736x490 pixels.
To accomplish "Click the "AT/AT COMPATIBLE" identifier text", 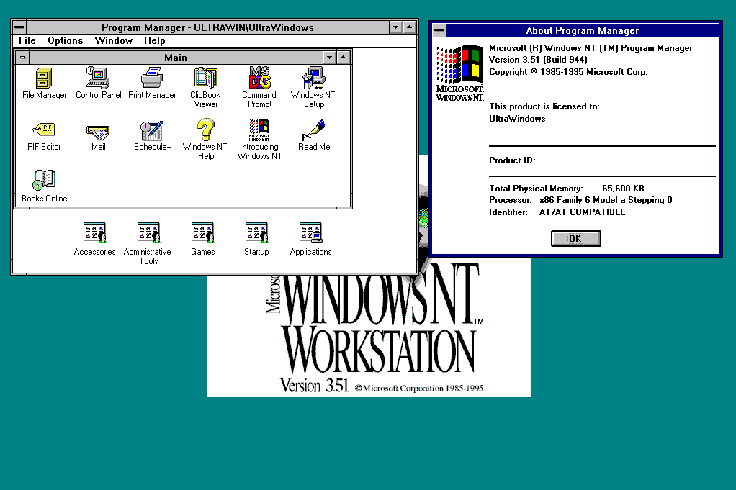I will click(x=582, y=212).
